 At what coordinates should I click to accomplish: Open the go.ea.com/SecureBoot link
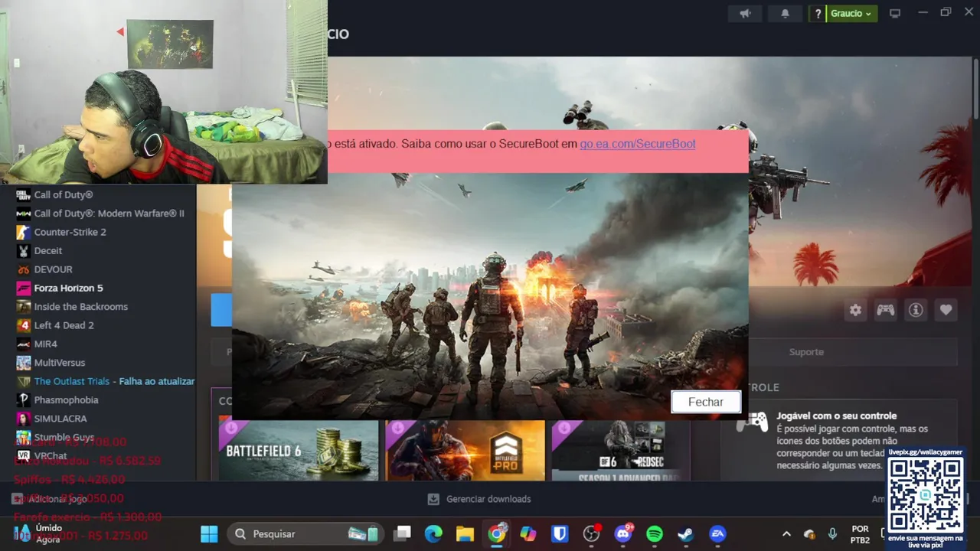(638, 144)
